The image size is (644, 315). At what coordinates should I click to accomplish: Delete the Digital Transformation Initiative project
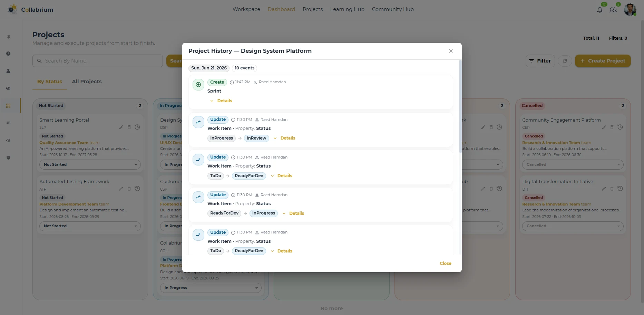point(612,189)
